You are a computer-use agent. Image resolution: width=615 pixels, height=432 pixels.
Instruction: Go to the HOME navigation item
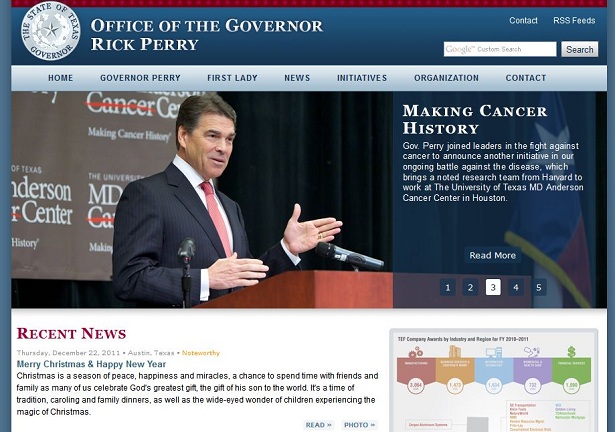(60, 78)
